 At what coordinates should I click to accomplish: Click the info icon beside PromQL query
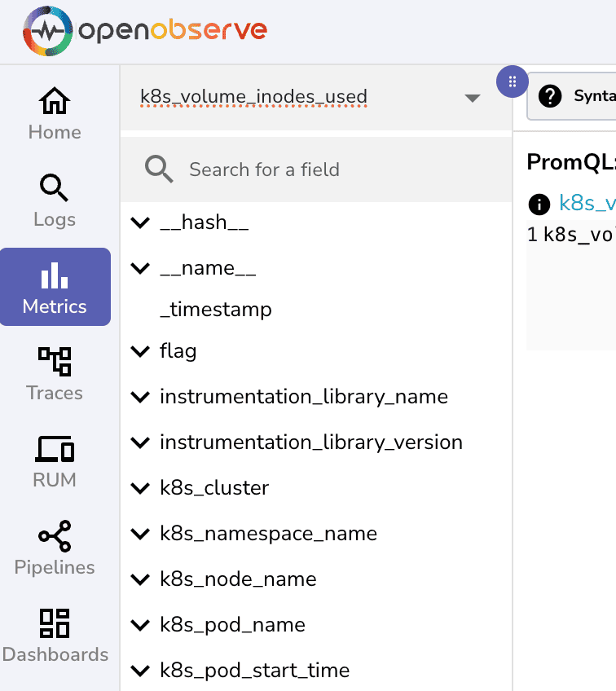(539, 204)
